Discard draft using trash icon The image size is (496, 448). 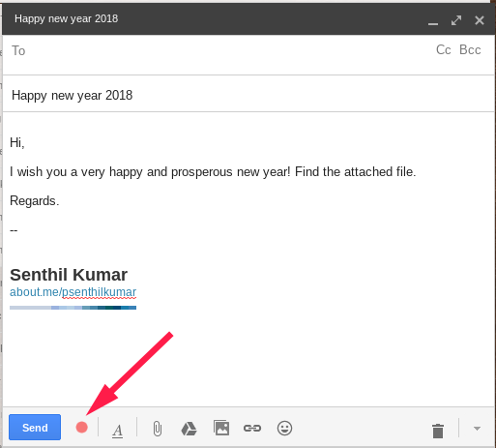coord(438,431)
